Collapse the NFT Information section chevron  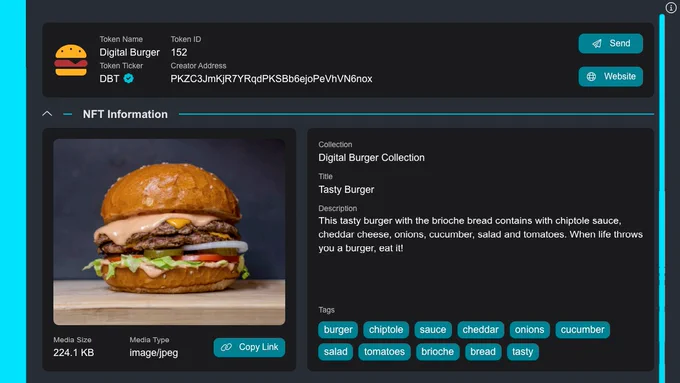pyautogui.click(x=47, y=114)
